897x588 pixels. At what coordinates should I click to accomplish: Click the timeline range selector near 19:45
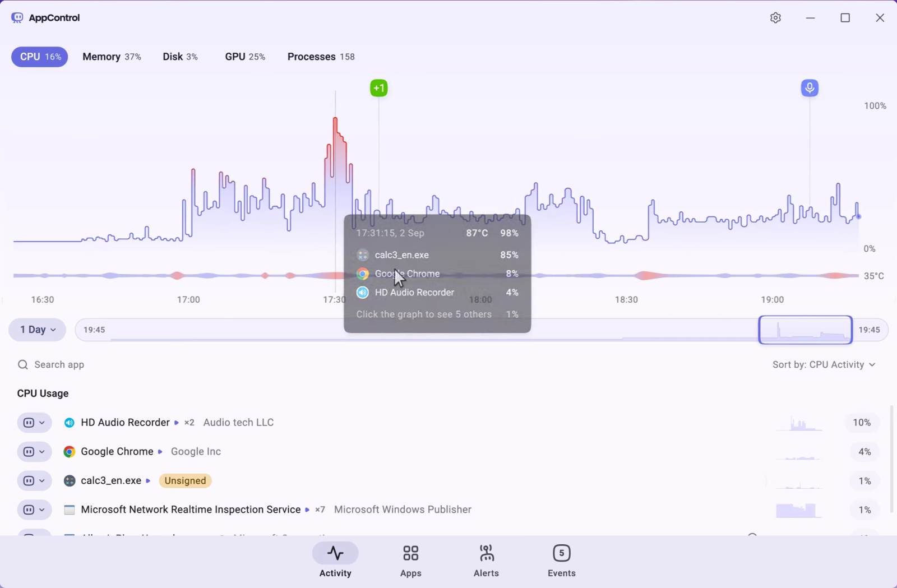[804, 330]
